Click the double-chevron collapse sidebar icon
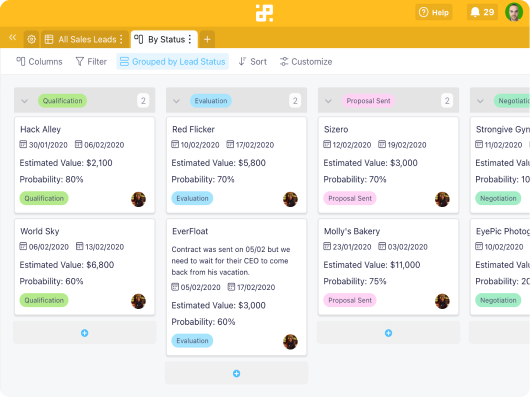Screen dimensions: 530x397 [13, 37]
